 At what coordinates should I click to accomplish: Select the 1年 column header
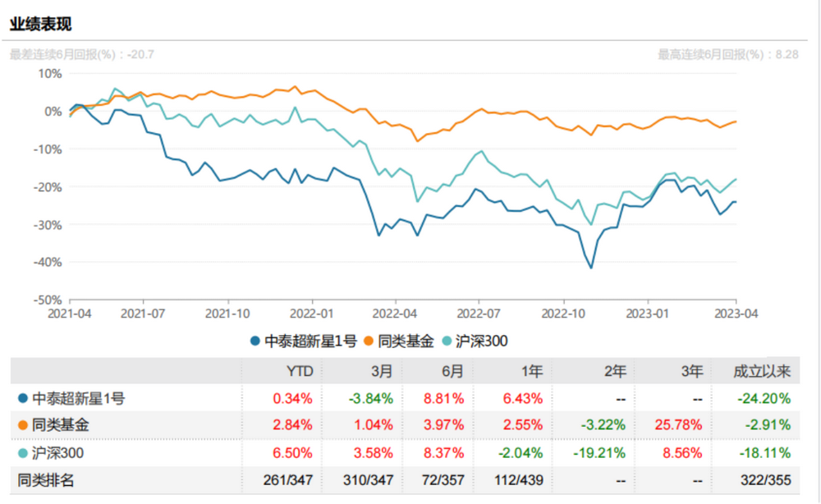[531, 372]
